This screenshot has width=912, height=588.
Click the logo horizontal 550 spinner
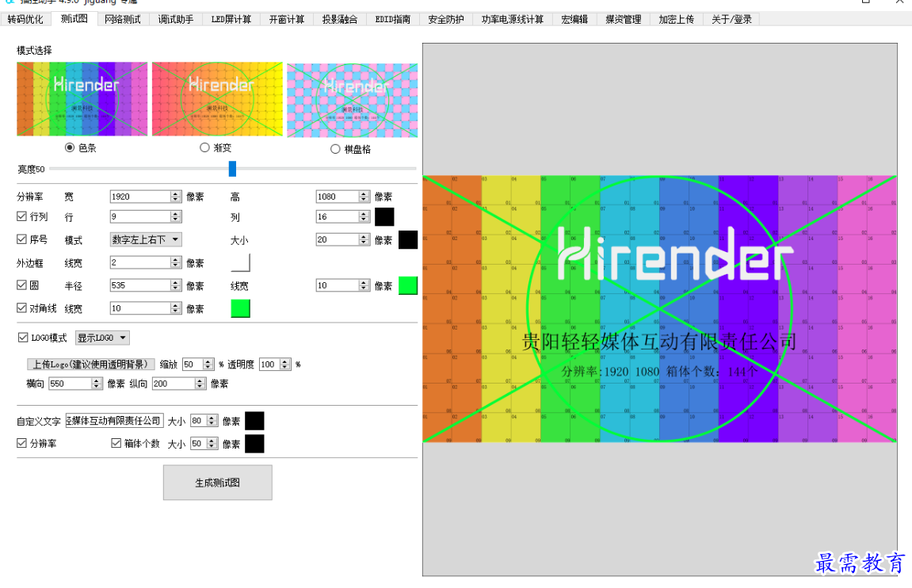click(x=97, y=384)
